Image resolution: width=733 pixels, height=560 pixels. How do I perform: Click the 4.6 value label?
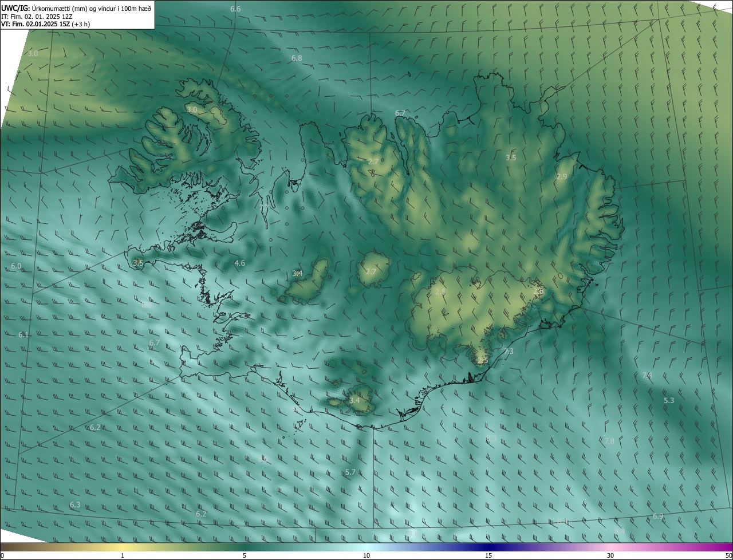pos(240,263)
